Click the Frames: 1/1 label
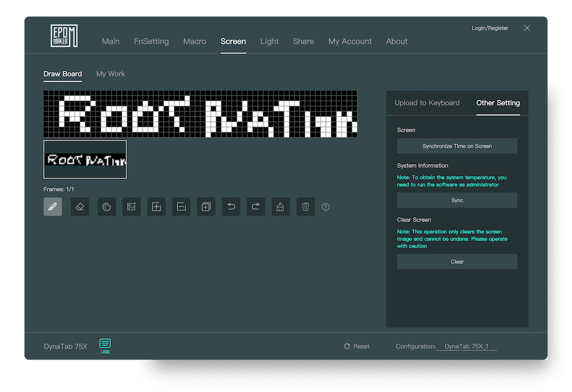 [x=59, y=190]
